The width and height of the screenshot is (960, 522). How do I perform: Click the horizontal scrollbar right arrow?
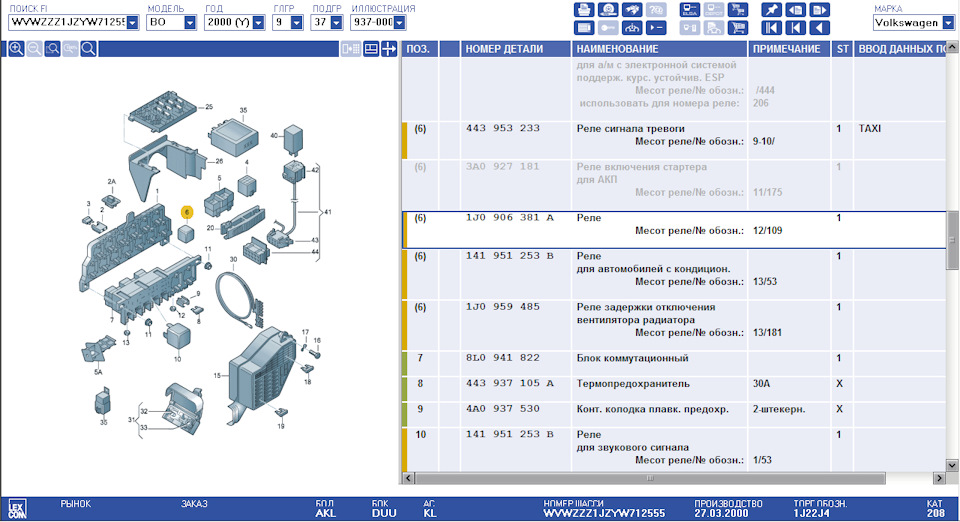[940, 478]
